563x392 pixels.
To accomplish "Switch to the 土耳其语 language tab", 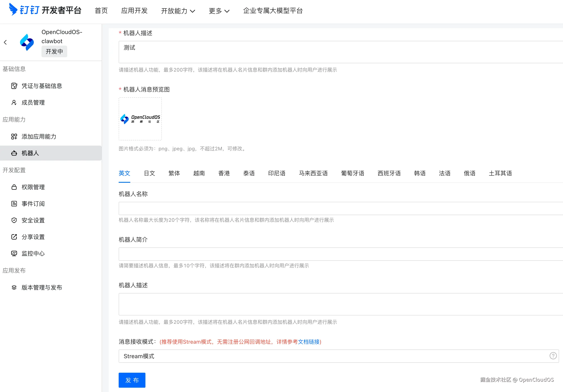I will coord(500,173).
